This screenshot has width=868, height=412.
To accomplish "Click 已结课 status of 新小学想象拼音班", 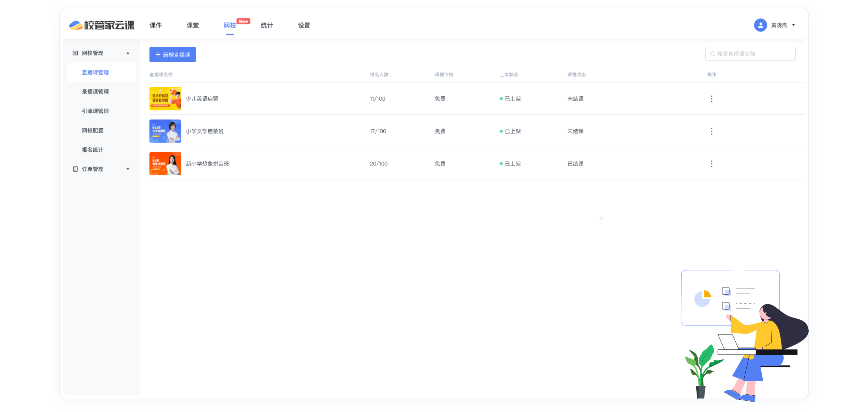I will (575, 164).
